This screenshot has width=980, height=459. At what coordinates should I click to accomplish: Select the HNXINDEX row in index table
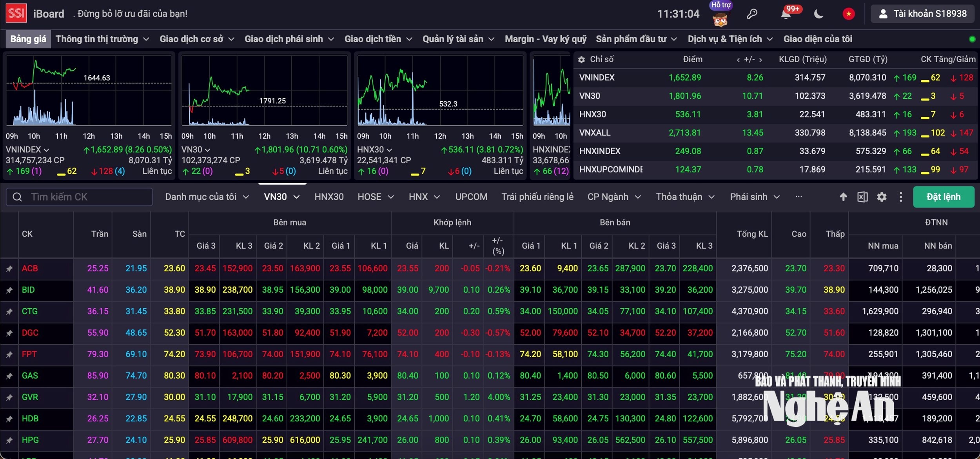pyautogui.click(x=775, y=152)
